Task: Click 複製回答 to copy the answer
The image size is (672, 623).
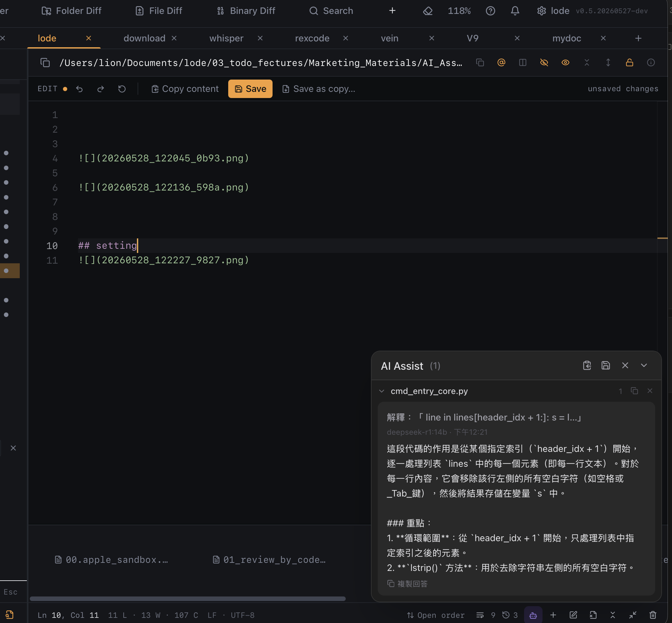Action: (407, 584)
